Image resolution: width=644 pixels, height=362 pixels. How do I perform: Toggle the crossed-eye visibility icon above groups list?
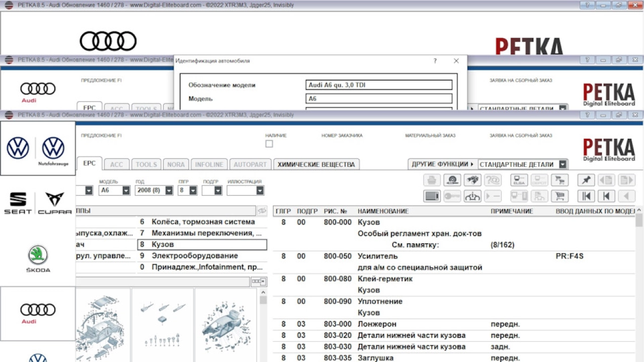tap(262, 211)
